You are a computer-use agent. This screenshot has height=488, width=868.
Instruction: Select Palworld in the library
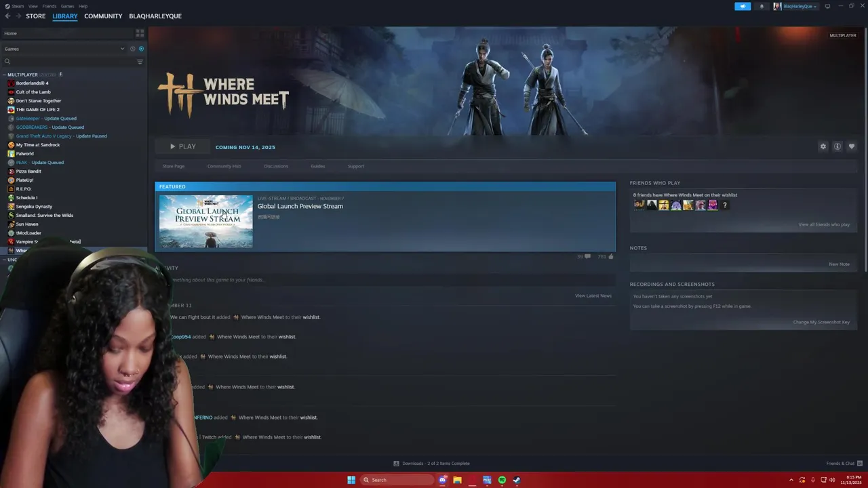24,154
